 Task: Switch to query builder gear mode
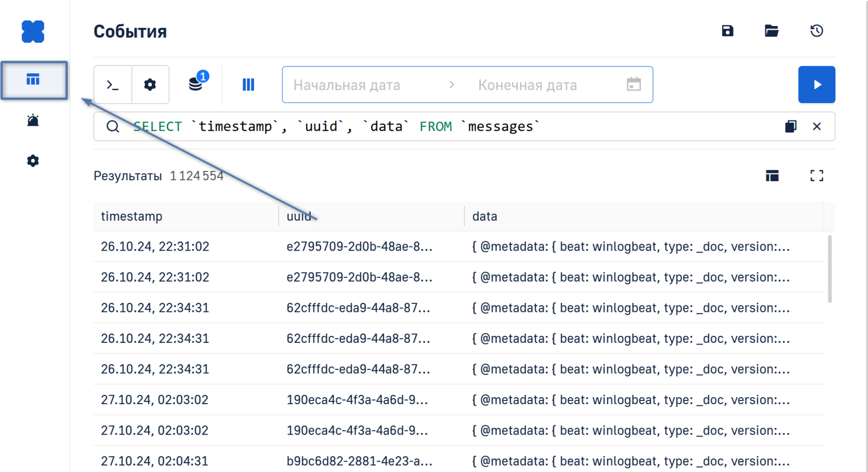pos(150,85)
